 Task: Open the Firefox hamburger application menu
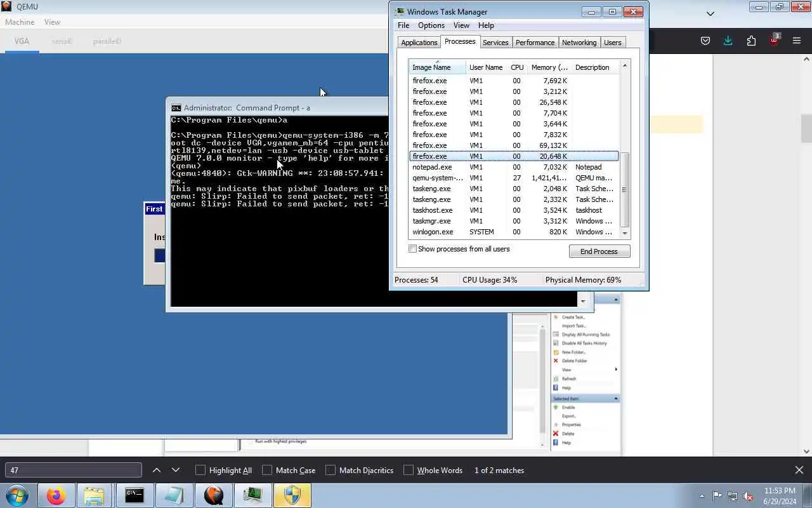click(797, 41)
